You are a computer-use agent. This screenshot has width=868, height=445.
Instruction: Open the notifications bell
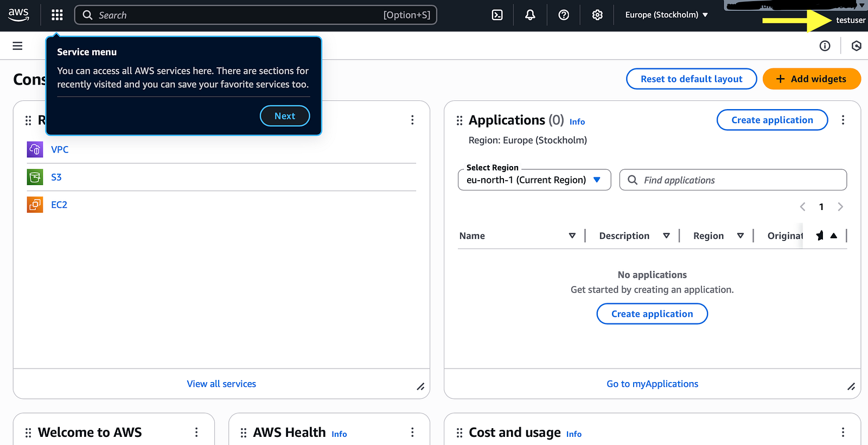click(530, 15)
